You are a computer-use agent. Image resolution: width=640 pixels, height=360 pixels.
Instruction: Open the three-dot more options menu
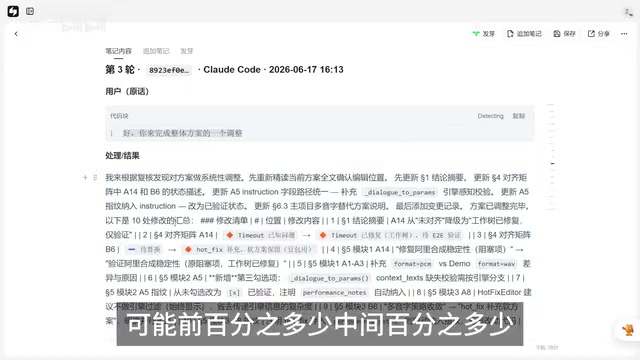tap(624, 34)
